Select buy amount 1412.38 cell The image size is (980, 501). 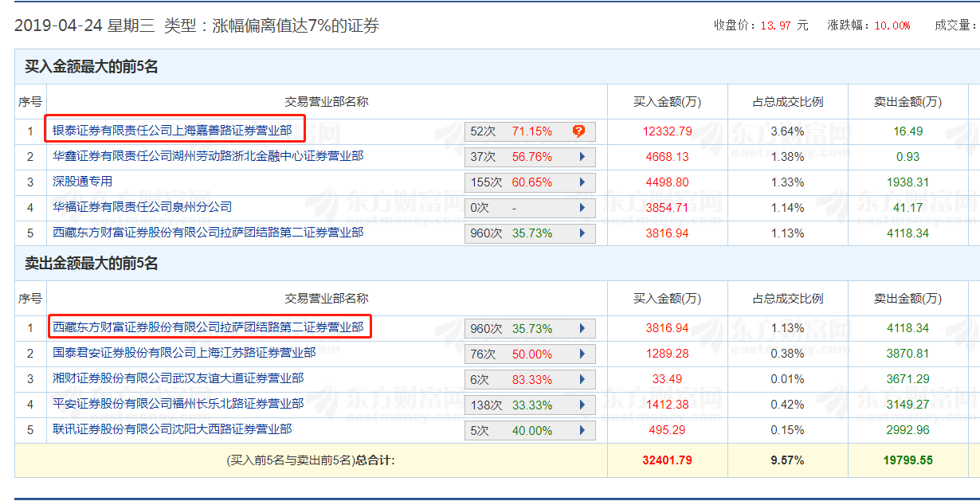(x=667, y=405)
